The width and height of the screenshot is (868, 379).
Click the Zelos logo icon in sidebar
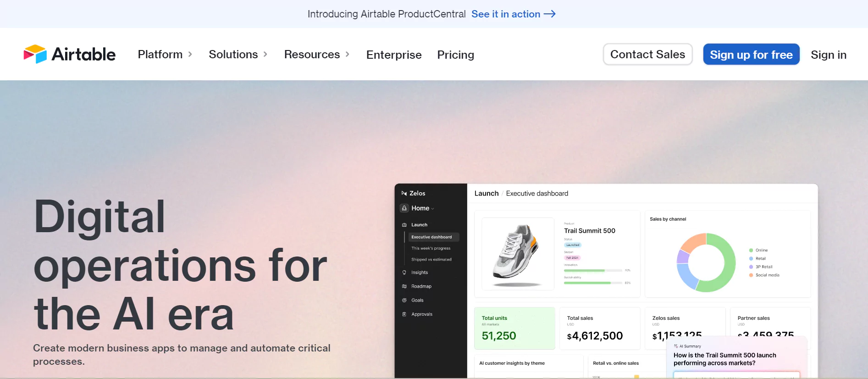pyautogui.click(x=404, y=193)
